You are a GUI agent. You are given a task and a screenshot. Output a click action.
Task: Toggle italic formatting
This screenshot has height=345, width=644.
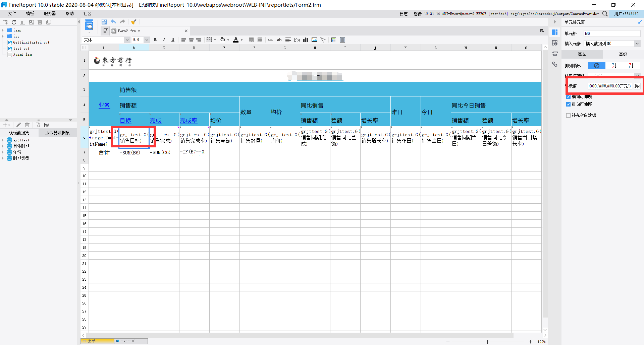(x=164, y=40)
